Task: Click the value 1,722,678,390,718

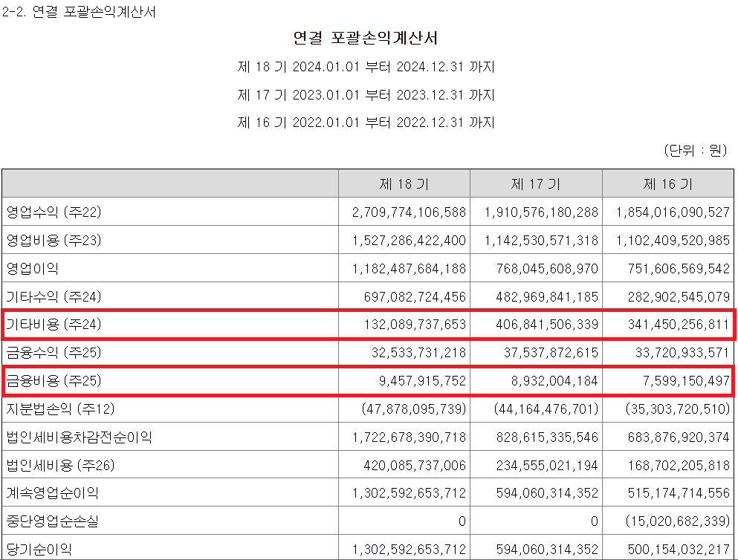Action: pyautogui.click(x=409, y=437)
